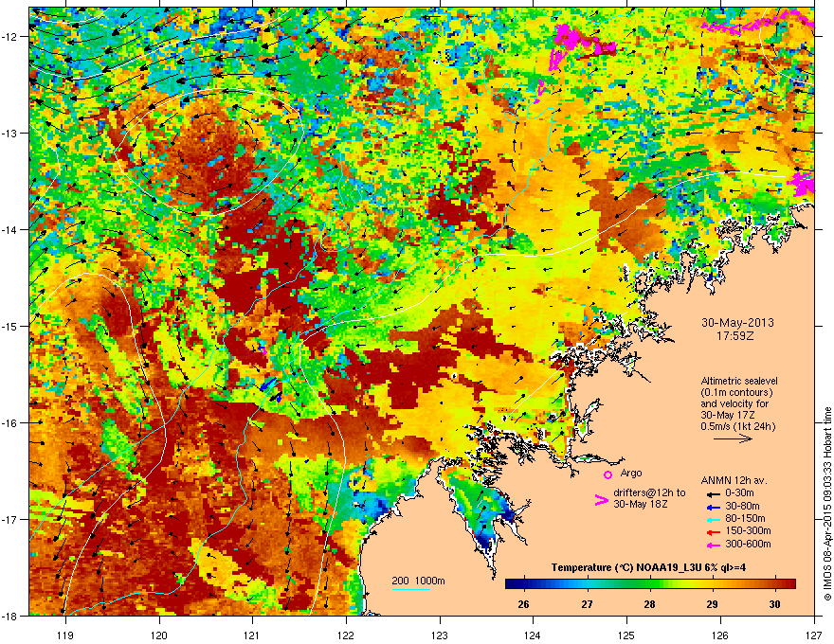Click the dark red end of temperature colorbar
The width and height of the screenshot is (834, 644).
pyautogui.click(x=789, y=584)
